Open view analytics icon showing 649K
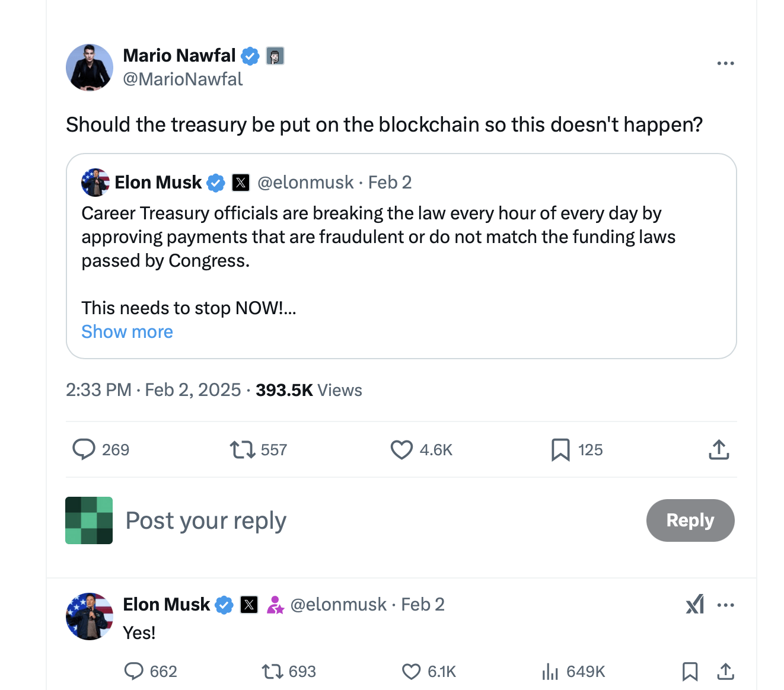This screenshot has width=784, height=690. click(551, 672)
